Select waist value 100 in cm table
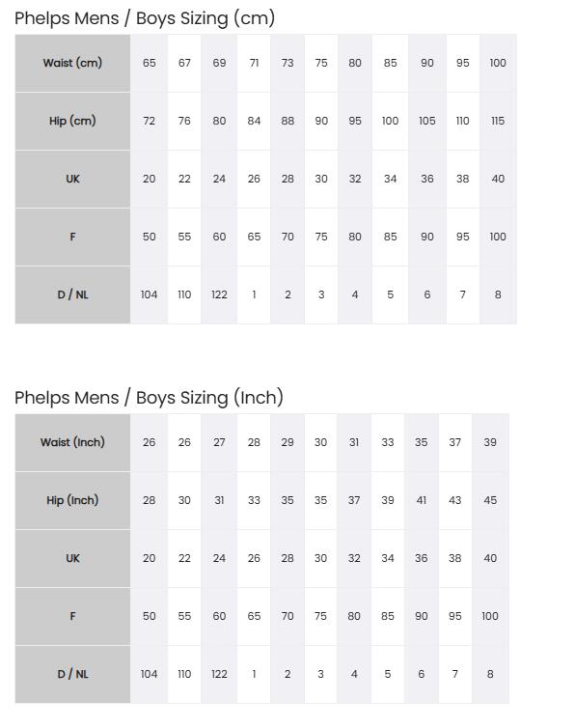This screenshot has height=728, width=575. (x=498, y=63)
